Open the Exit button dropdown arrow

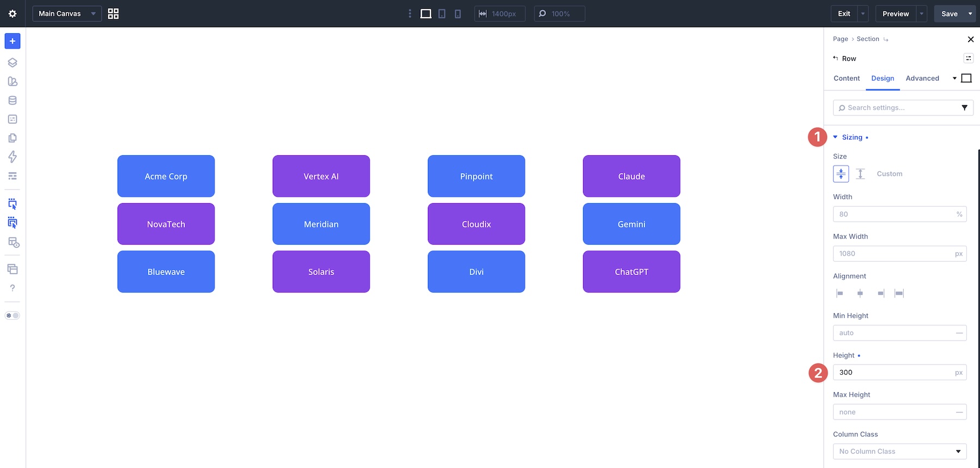[863, 14]
